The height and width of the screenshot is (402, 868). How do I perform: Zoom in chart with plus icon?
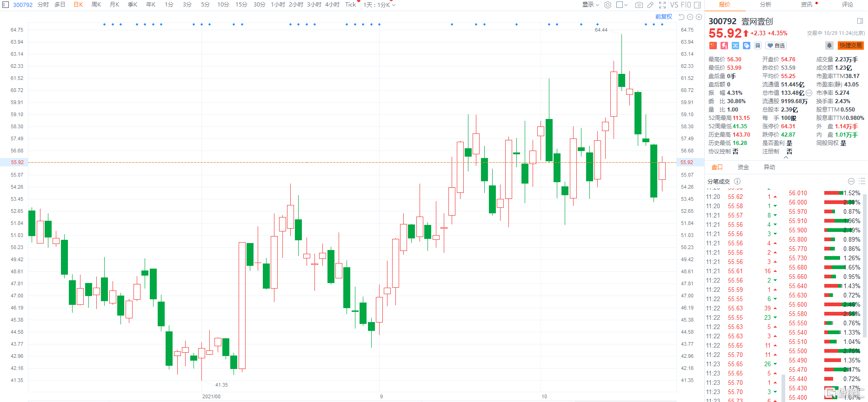click(699, 17)
